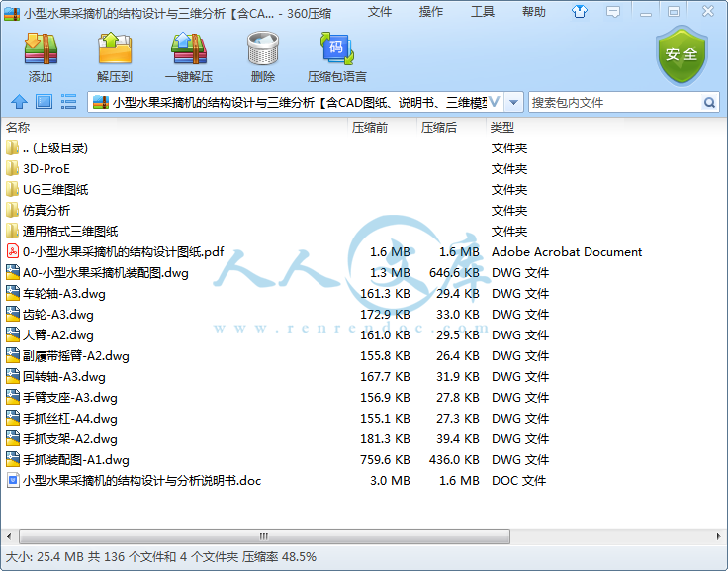The height and width of the screenshot is (571, 728).
Task: Click the status bar 压缩率 48.5% text
Action: (x=279, y=556)
